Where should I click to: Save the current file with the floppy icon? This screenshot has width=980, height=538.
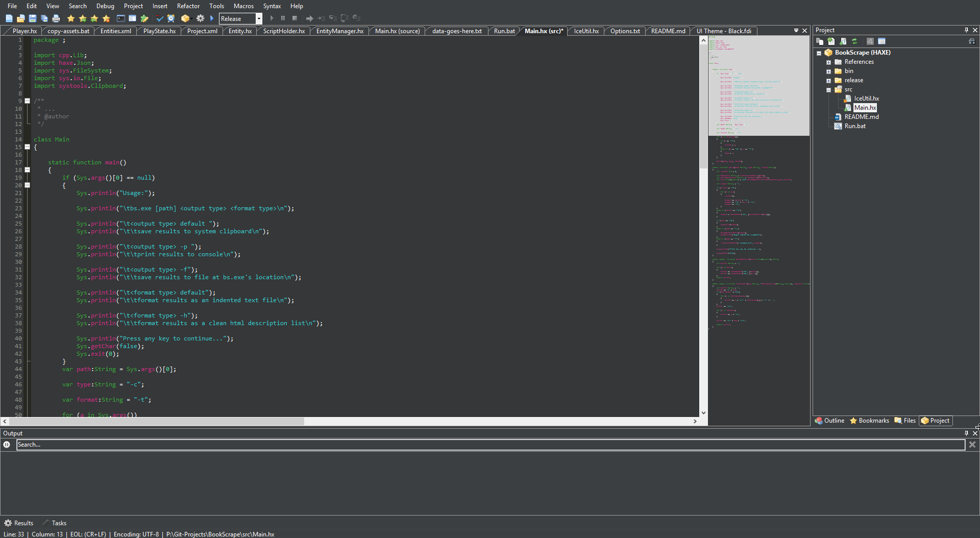(32, 18)
